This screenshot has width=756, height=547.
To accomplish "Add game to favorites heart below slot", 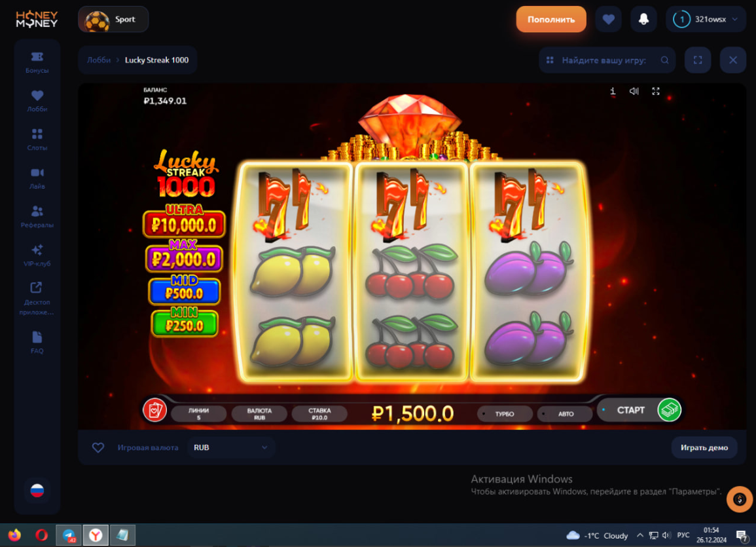I will point(98,447).
